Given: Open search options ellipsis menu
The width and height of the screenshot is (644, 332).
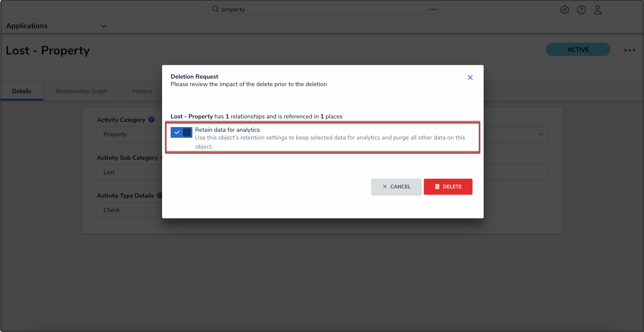Looking at the screenshot, I should (x=433, y=9).
